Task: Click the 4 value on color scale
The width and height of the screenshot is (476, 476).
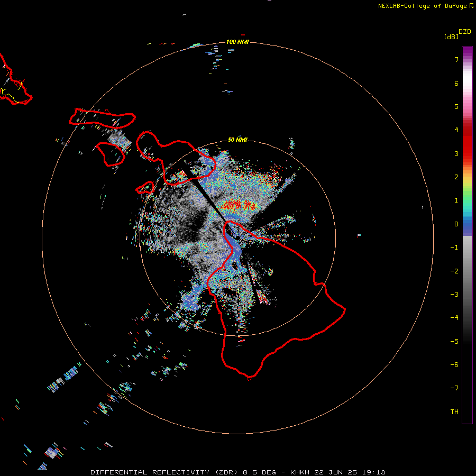Action: [456, 130]
